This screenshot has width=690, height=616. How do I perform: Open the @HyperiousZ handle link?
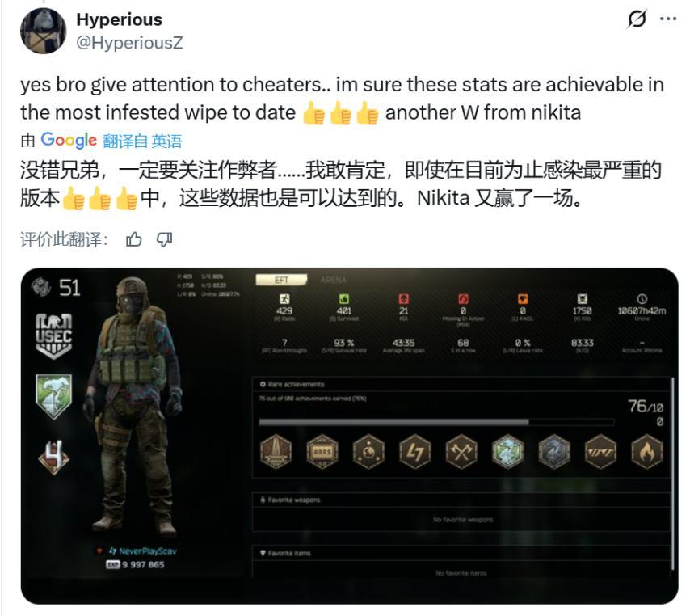[129, 43]
